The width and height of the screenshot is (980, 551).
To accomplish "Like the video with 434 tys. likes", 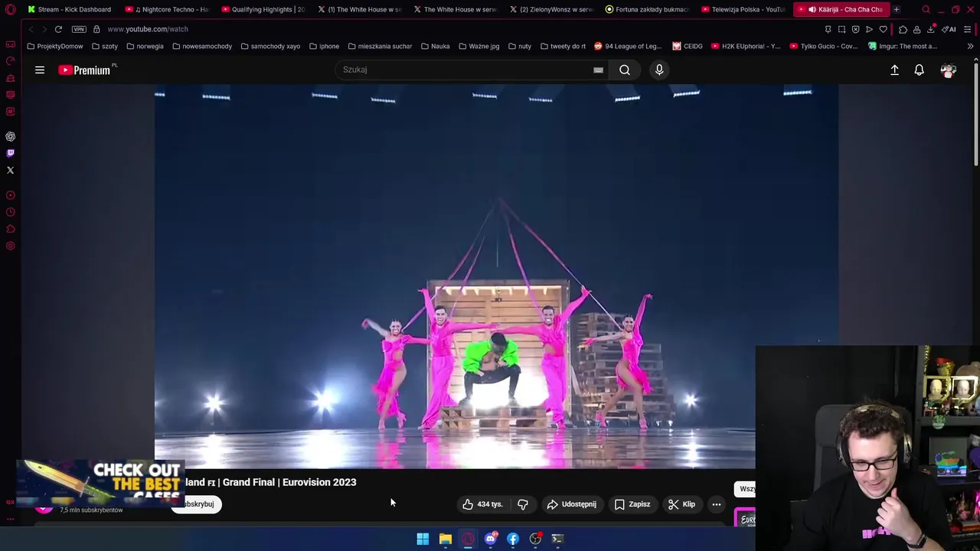I will (x=482, y=504).
